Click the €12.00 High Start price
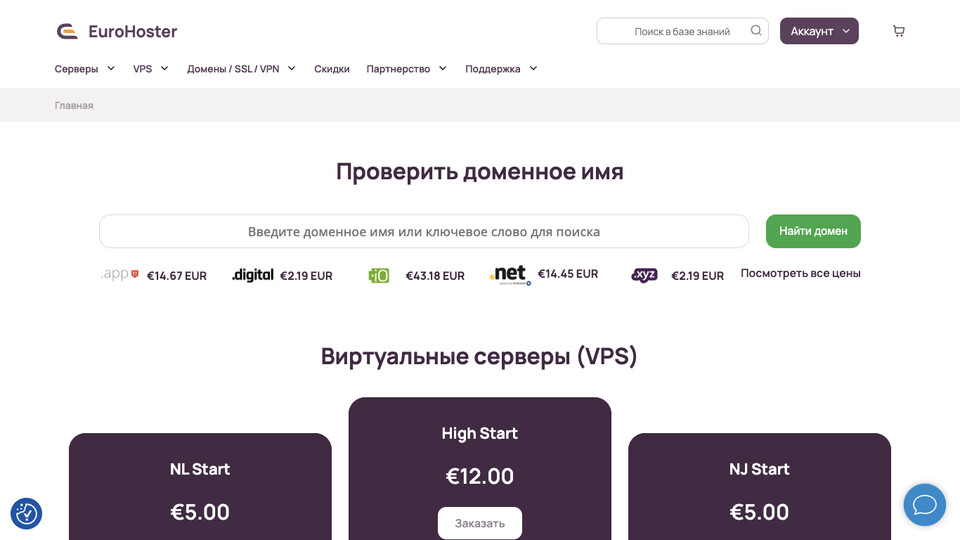Viewport: 960px width, 540px height. click(480, 476)
